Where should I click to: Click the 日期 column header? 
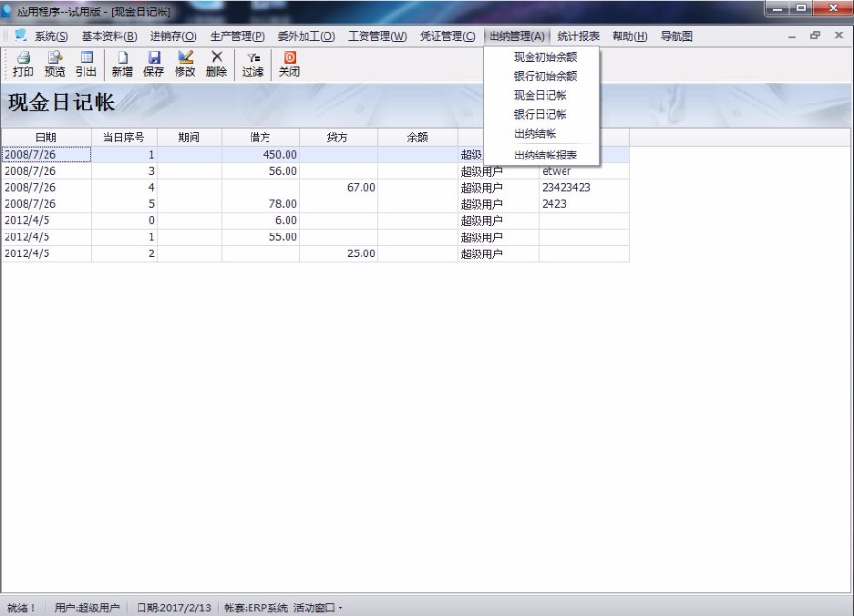pos(46,138)
